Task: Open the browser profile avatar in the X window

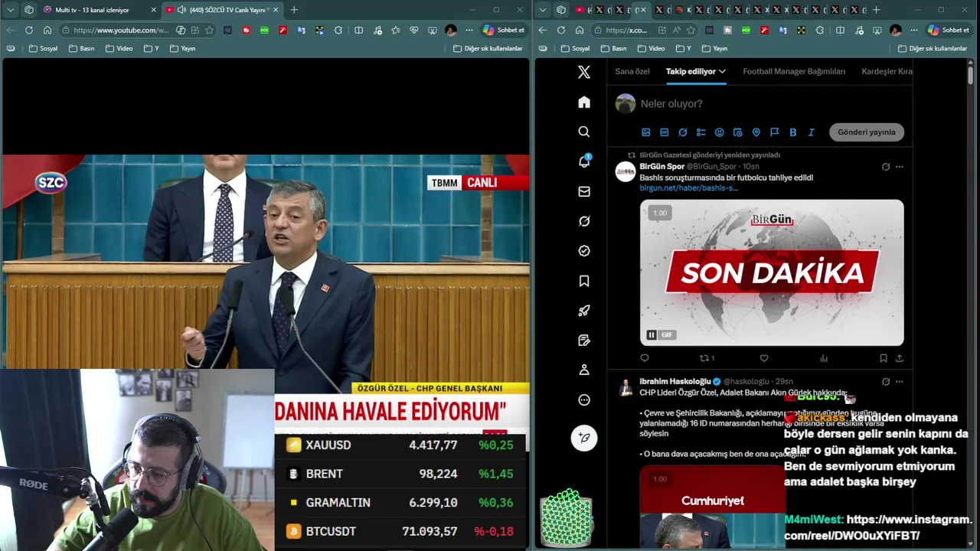Action: 896,30
